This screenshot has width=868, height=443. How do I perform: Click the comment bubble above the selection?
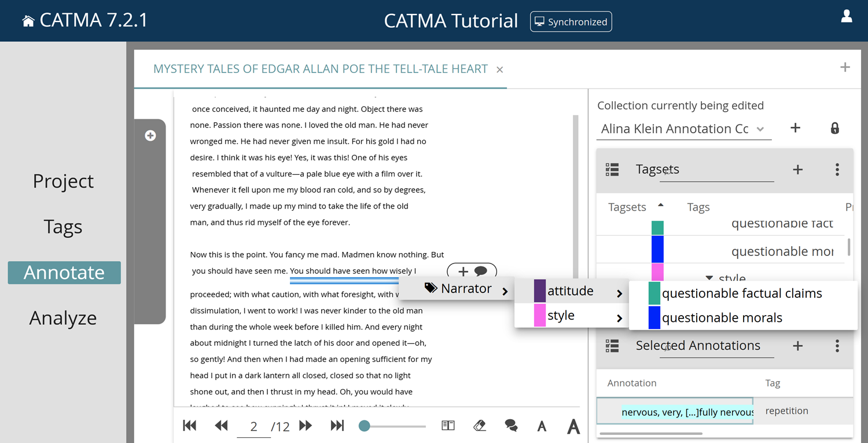point(481,272)
